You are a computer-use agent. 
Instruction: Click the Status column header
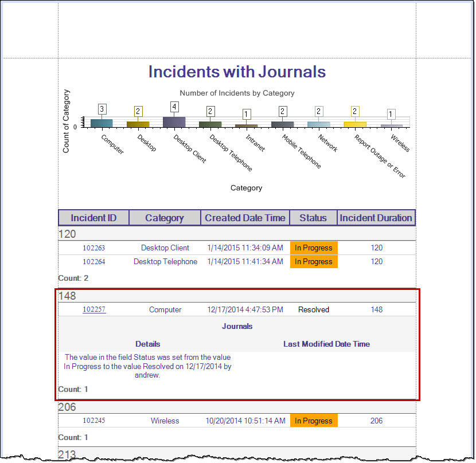pyautogui.click(x=313, y=218)
